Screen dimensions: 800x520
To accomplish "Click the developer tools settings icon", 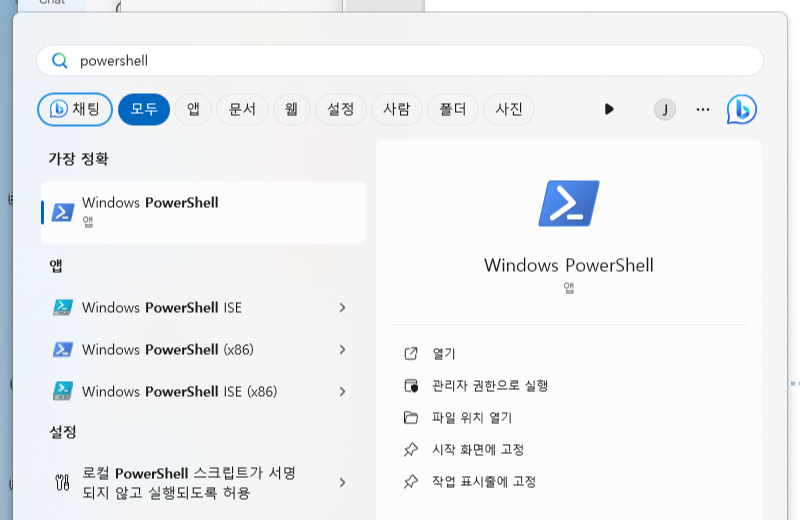I will point(62,482).
